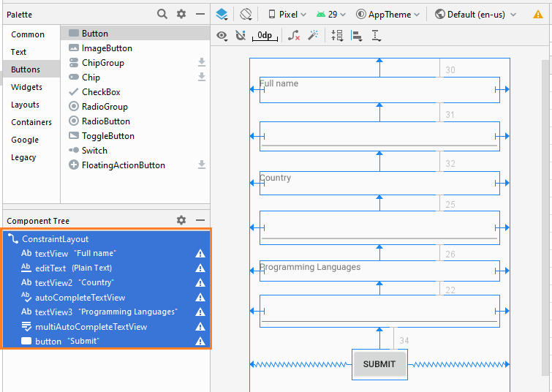The height and width of the screenshot is (392, 552).
Task: Open the Align tool icon
Action: pos(356,36)
